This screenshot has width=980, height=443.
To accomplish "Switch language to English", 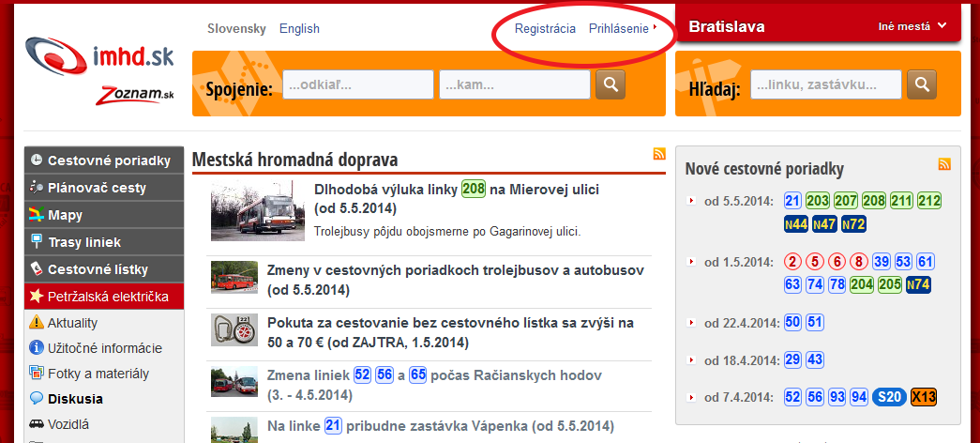I will (299, 28).
